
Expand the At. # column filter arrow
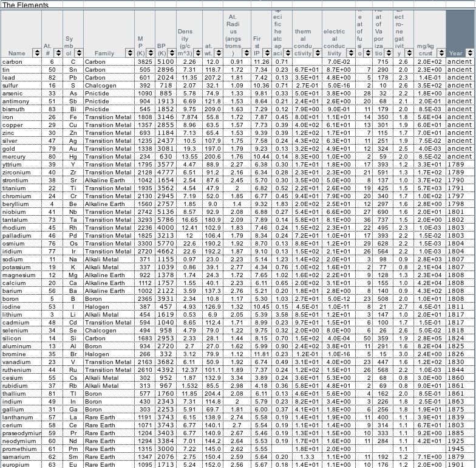coord(58,53)
